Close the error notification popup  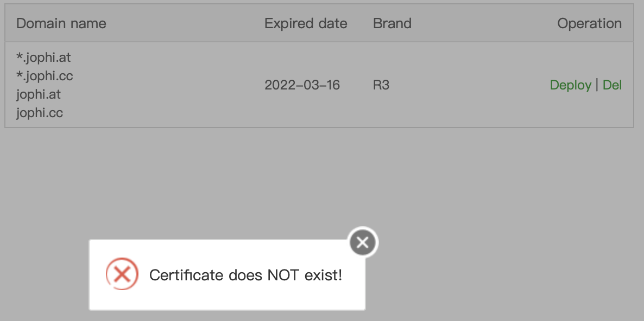pyautogui.click(x=363, y=242)
